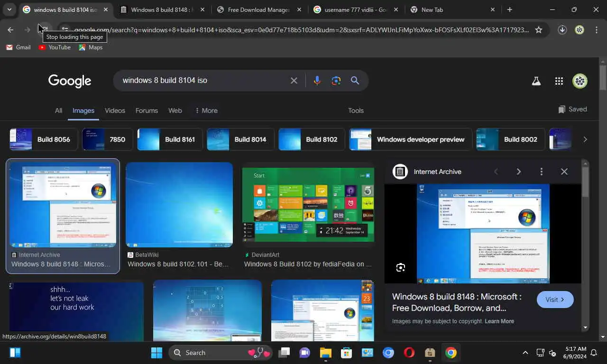Open the Google apps grid
This screenshot has height=364, width=607.
coord(559,81)
